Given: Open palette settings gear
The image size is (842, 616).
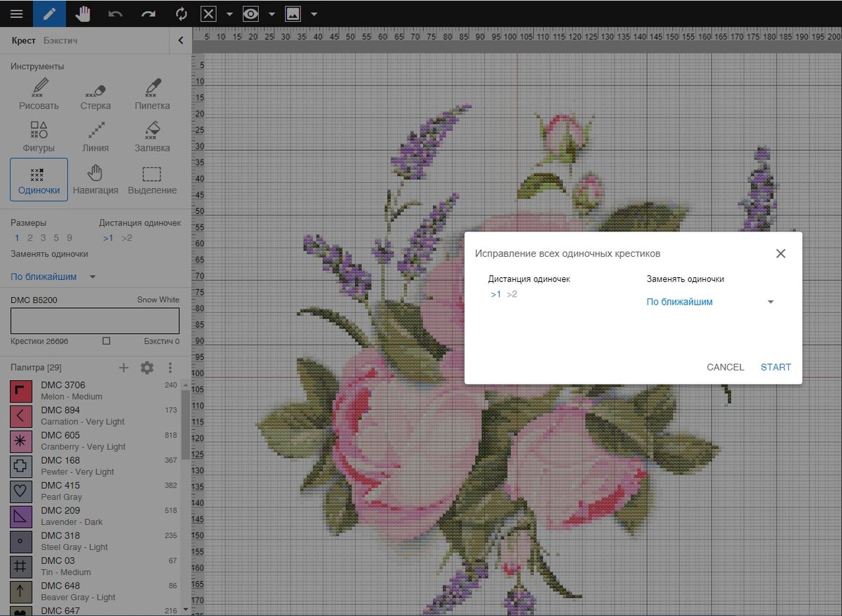Looking at the screenshot, I should tap(147, 368).
